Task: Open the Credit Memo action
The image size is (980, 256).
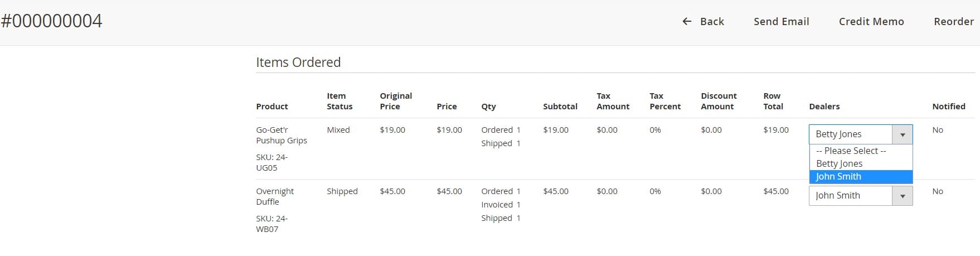Action: click(x=871, y=21)
